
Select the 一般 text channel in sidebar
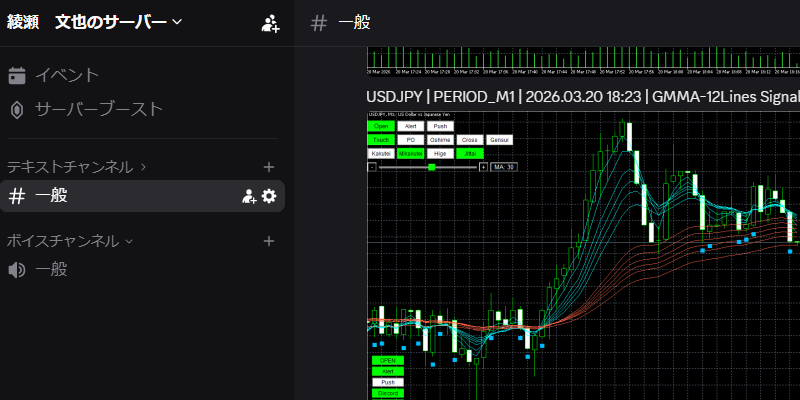[52, 196]
